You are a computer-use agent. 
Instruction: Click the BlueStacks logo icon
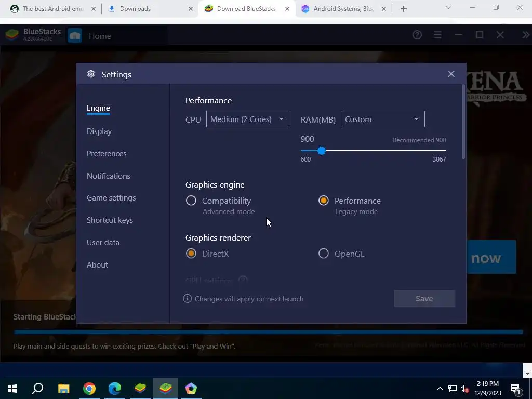click(x=12, y=35)
